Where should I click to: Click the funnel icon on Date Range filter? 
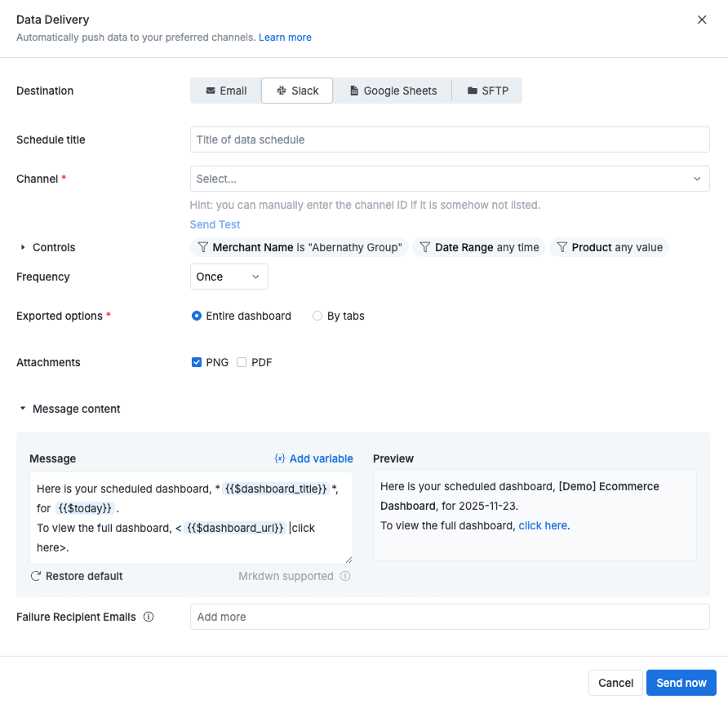[426, 247]
